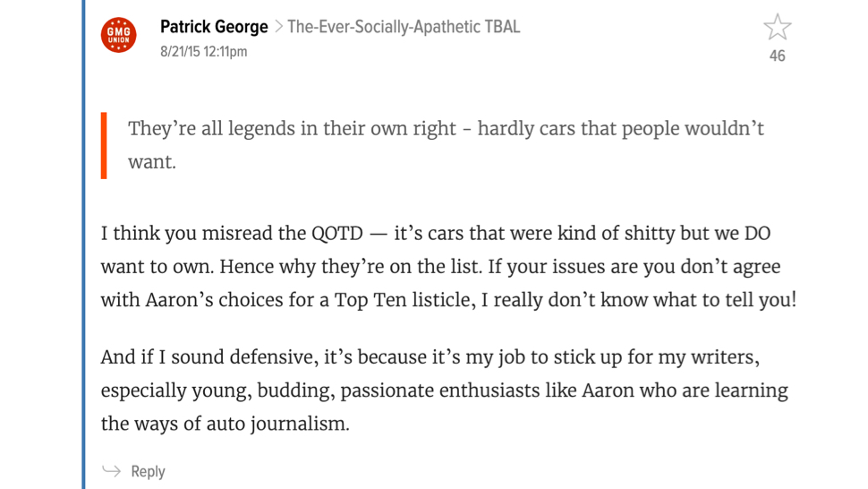
Task: Open Patrick George's profile
Action: 214,27
